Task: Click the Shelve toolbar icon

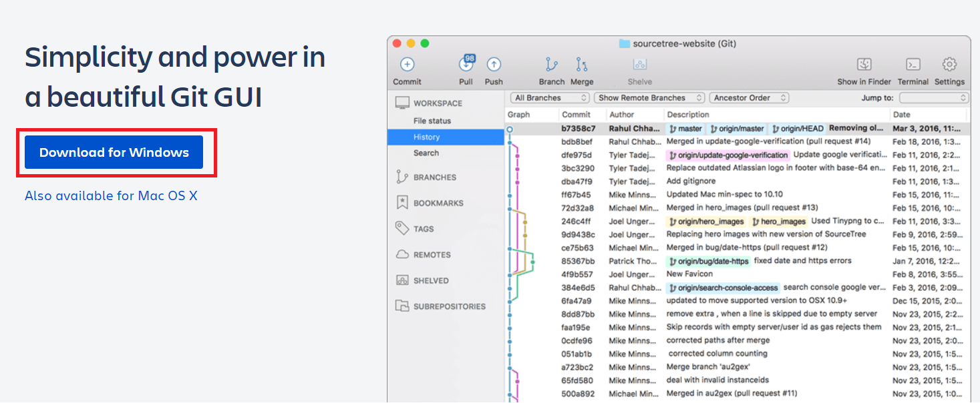Action: point(640,65)
